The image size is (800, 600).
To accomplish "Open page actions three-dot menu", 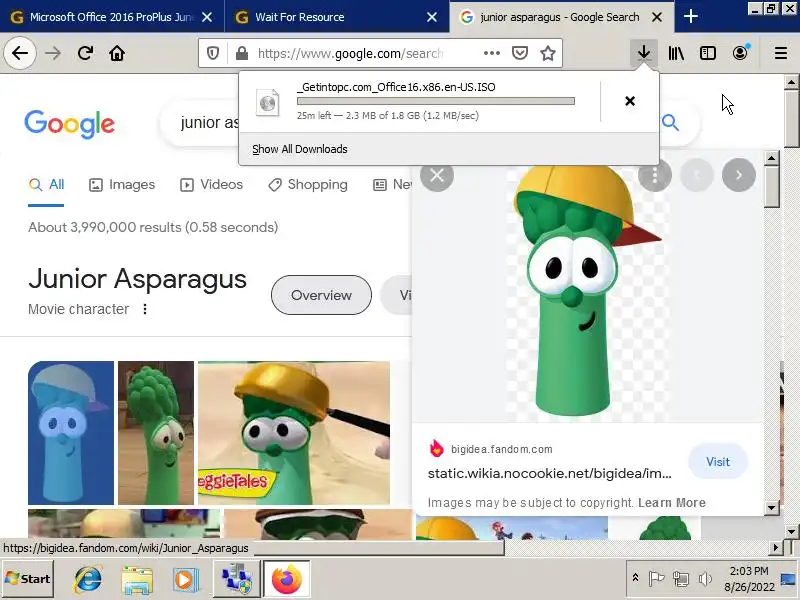I will coord(492,53).
